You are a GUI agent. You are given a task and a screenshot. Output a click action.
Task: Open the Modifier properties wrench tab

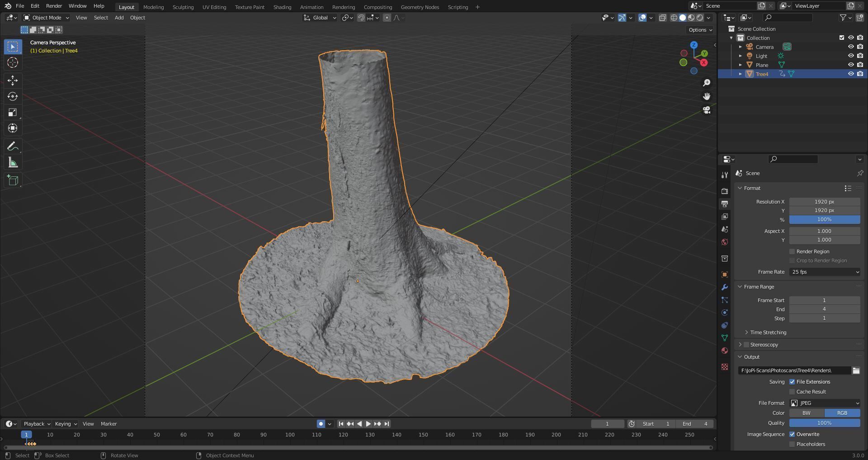(x=725, y=287)
